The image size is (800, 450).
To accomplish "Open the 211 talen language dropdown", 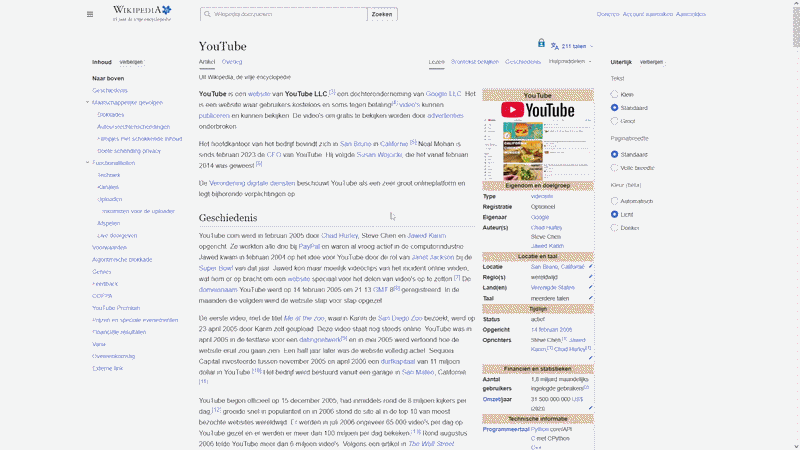I will tap(572, 46).
